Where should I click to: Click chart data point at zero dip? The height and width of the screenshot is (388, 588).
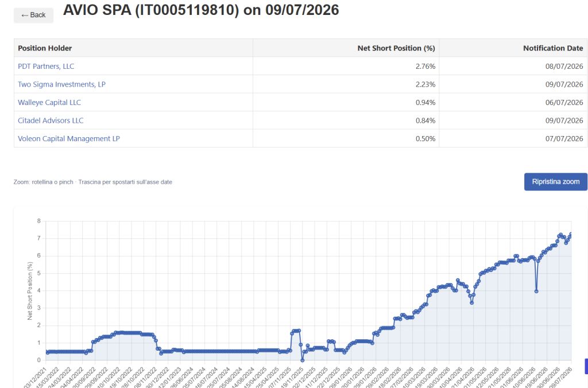point(302,360)
